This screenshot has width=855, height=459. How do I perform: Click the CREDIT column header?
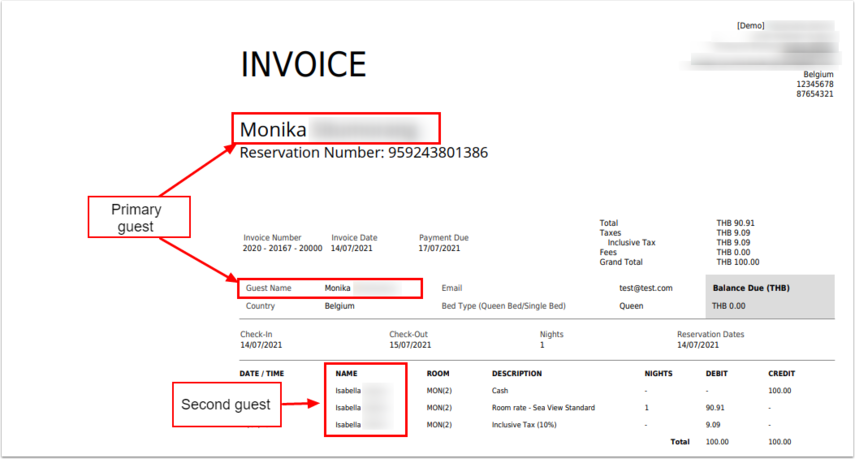pos(781,374)
